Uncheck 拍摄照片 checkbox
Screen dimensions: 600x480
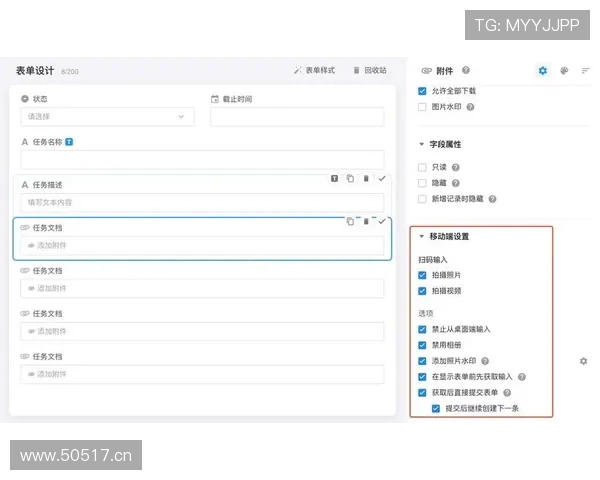422,275
